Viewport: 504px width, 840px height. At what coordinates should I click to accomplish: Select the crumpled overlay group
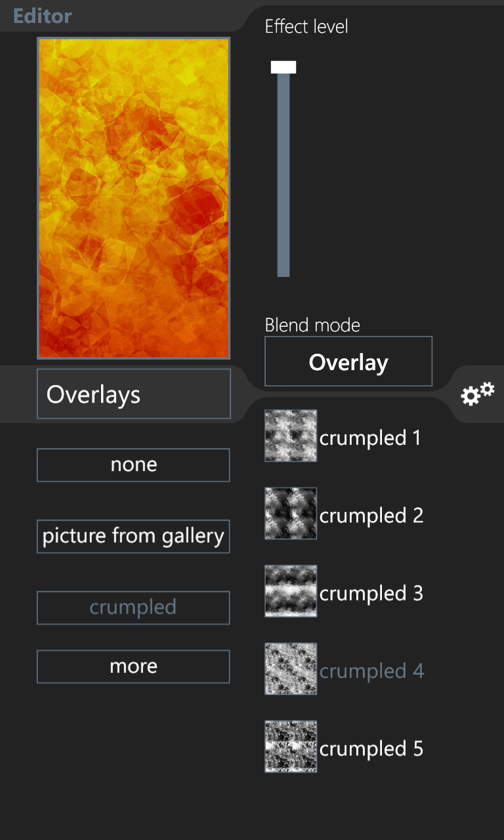click(x=133, y=608)
